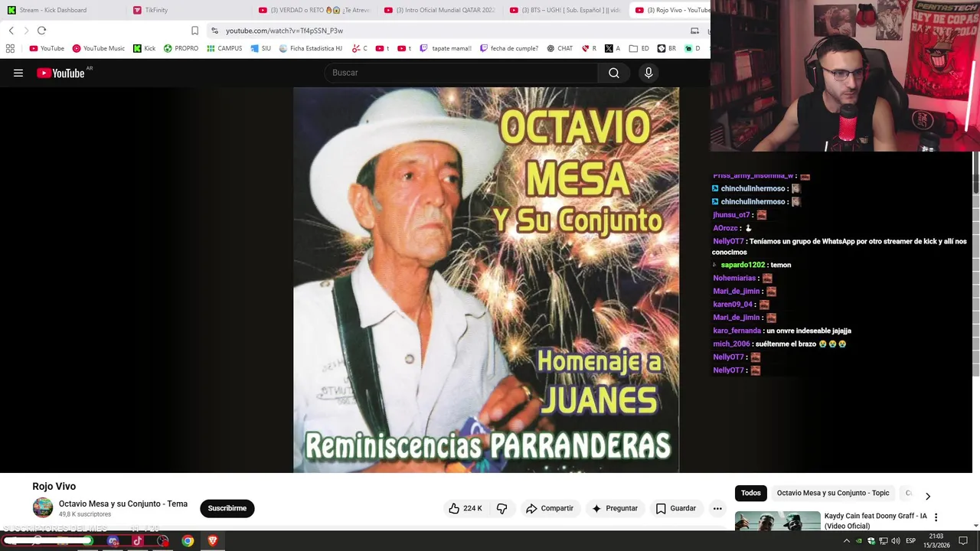The height and width of the screenshot is (551, 980).
Task: Go to the YouTube home logo
Action: (60, 73)
